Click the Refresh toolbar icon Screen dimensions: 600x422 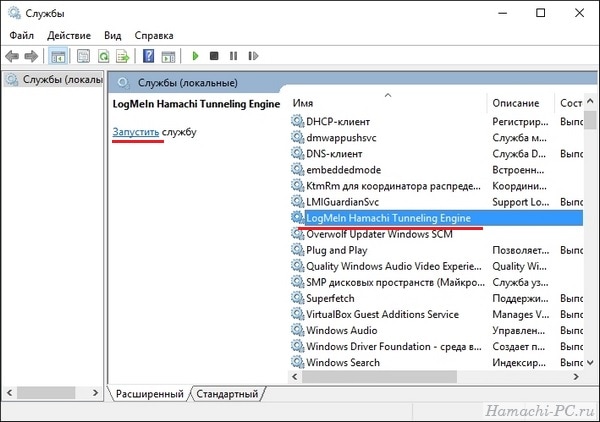tap(103, 56)
